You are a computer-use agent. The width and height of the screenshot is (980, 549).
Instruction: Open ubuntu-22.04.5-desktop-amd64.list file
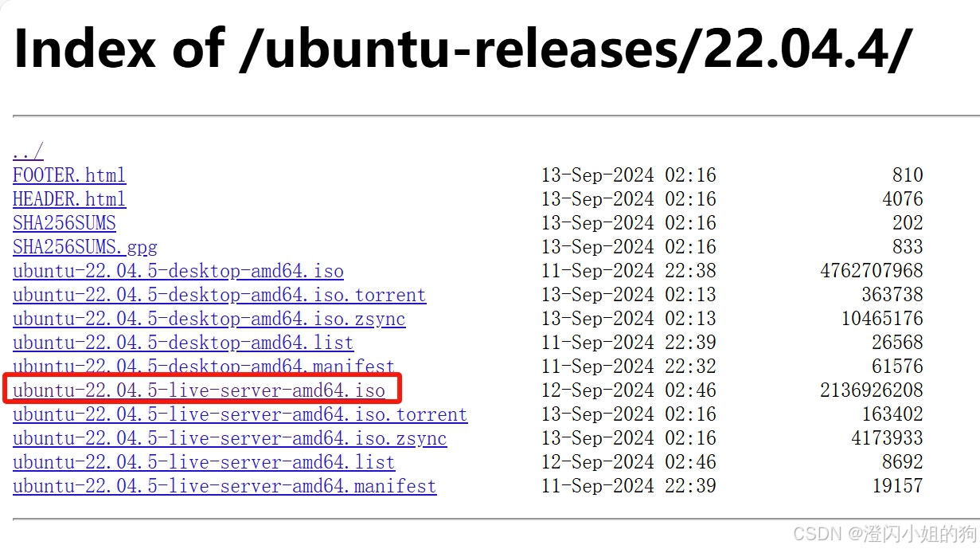click(x=183, y=343)
